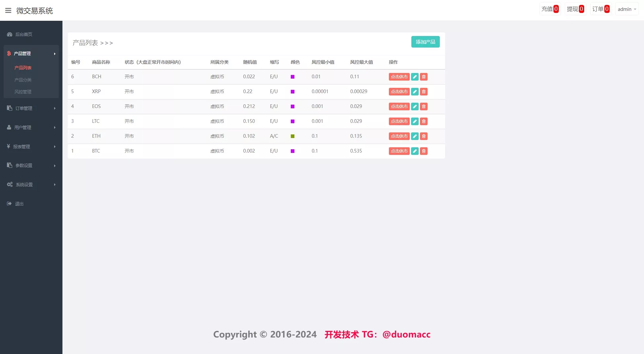The image size is (644, 354).
Task: Toggle BCH market status with 点击休市
Action: pyautogui.click(x=399, y=77)
